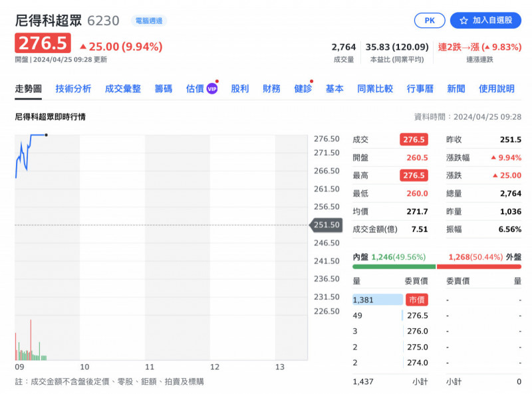Switch to the 股利 tab
532x394 pixels.
[240, 89]
